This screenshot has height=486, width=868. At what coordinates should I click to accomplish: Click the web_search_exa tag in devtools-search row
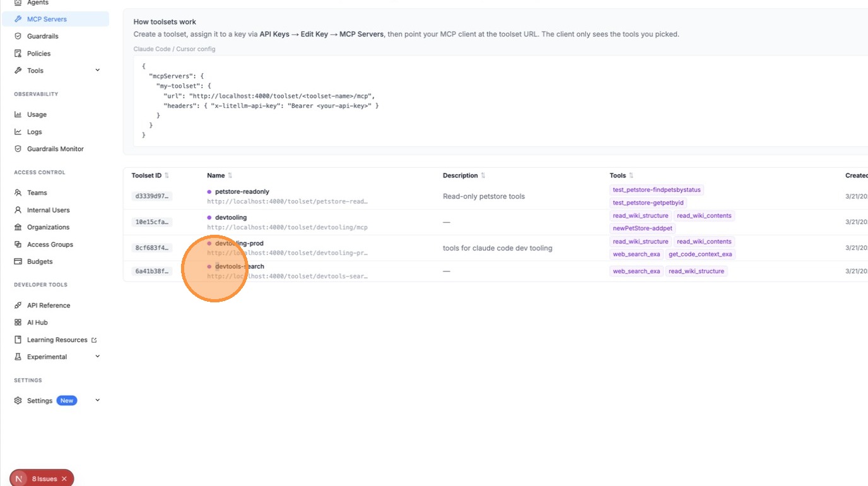coord(636,271)
